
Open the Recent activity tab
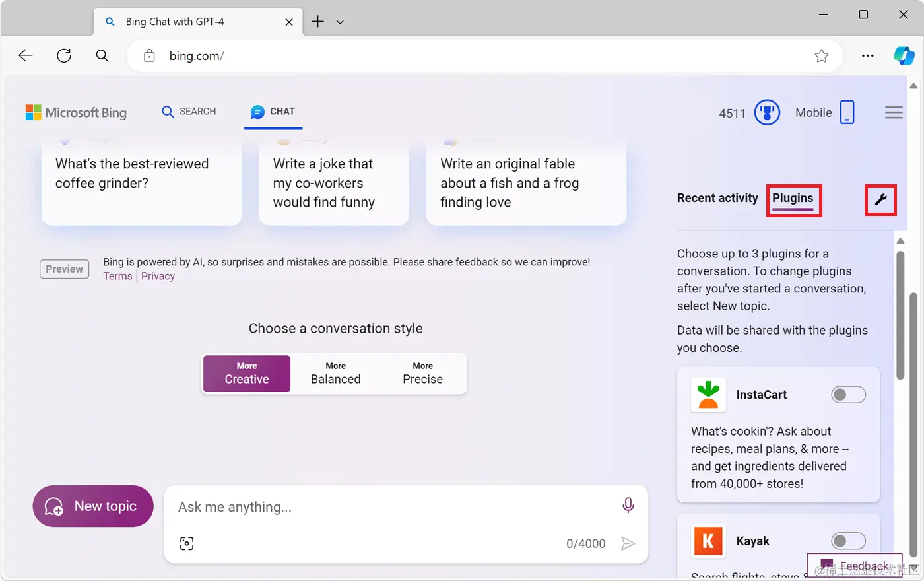(717, 198)
